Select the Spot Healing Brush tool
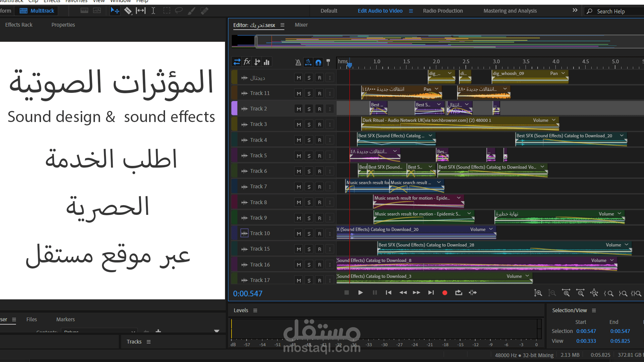Screen dimensions: 644x362 click(x=204, y=11)
